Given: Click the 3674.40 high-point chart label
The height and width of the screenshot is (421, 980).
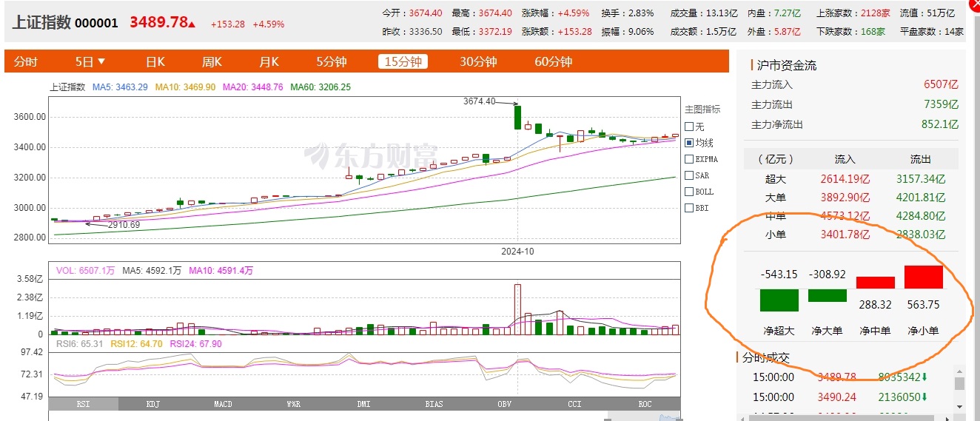Looking at the screenshot, I should (x=479, y=101).
